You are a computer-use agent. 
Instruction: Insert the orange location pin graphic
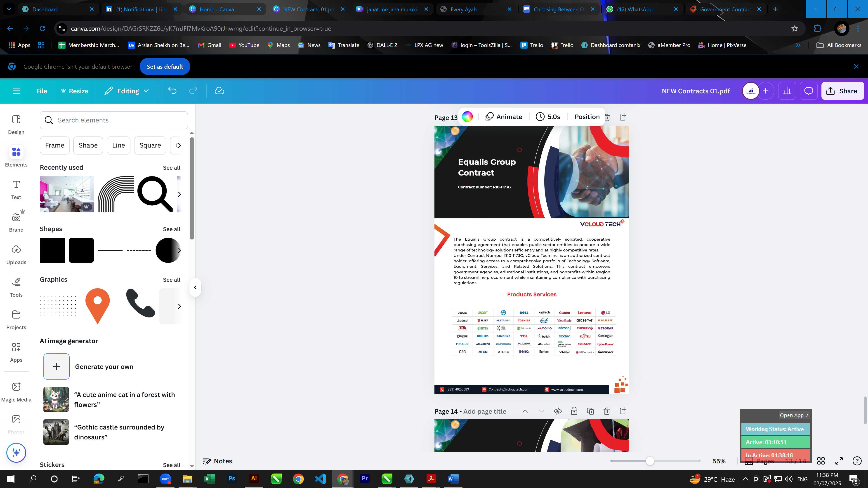point(97,306)
